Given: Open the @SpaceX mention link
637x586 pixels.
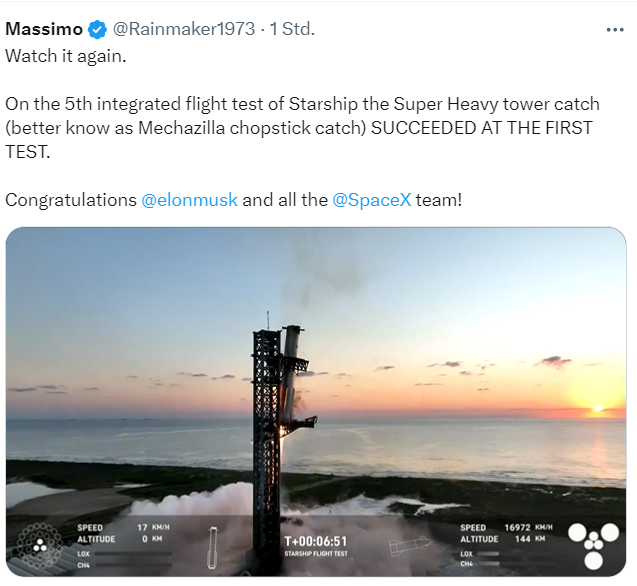Looking at the screenshot, I should 371,199.
